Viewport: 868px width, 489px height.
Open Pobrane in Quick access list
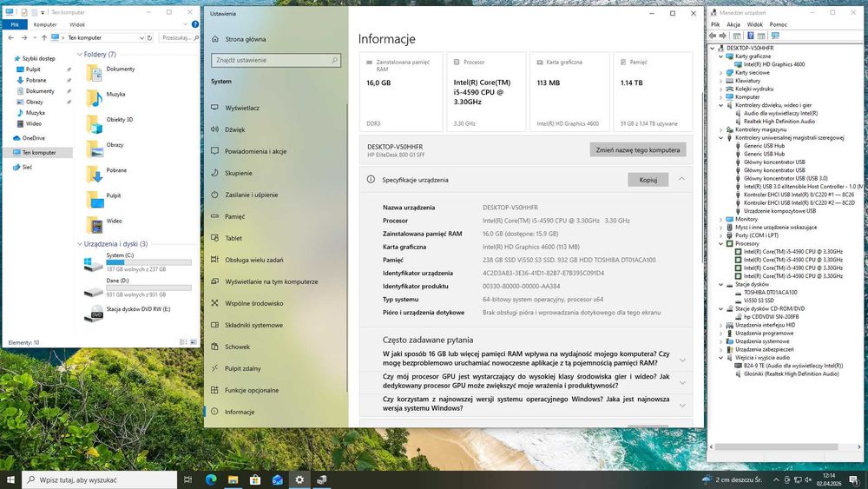(x=36, y=80)
